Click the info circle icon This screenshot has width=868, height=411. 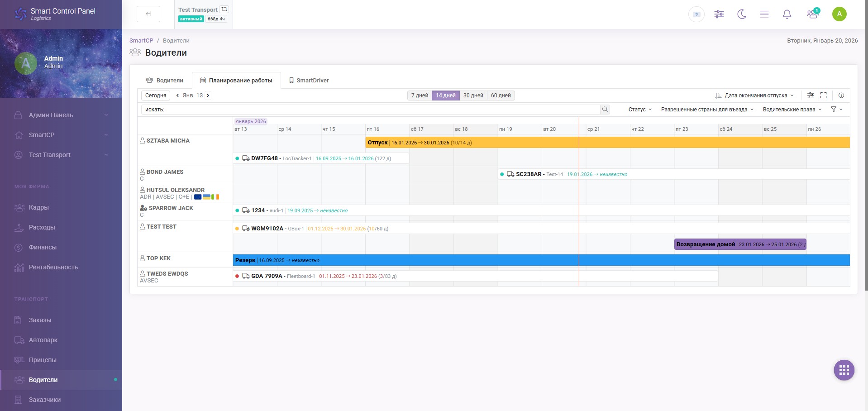click(x=841, y=96)
